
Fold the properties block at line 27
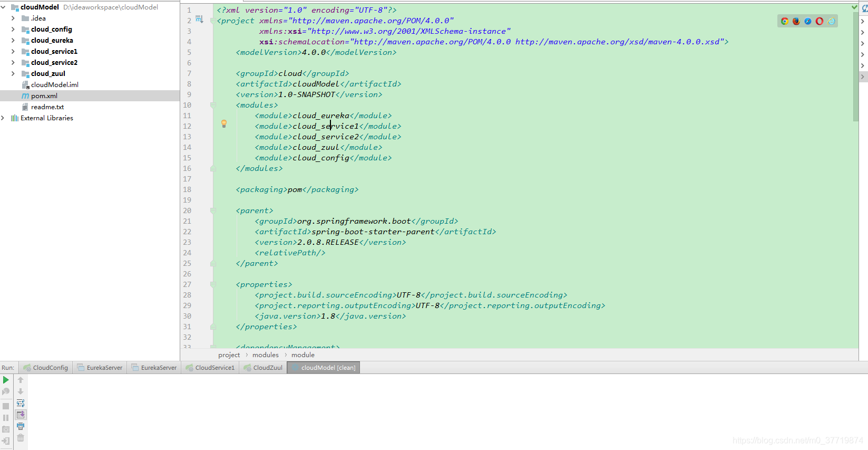click(x=213, y=284)
